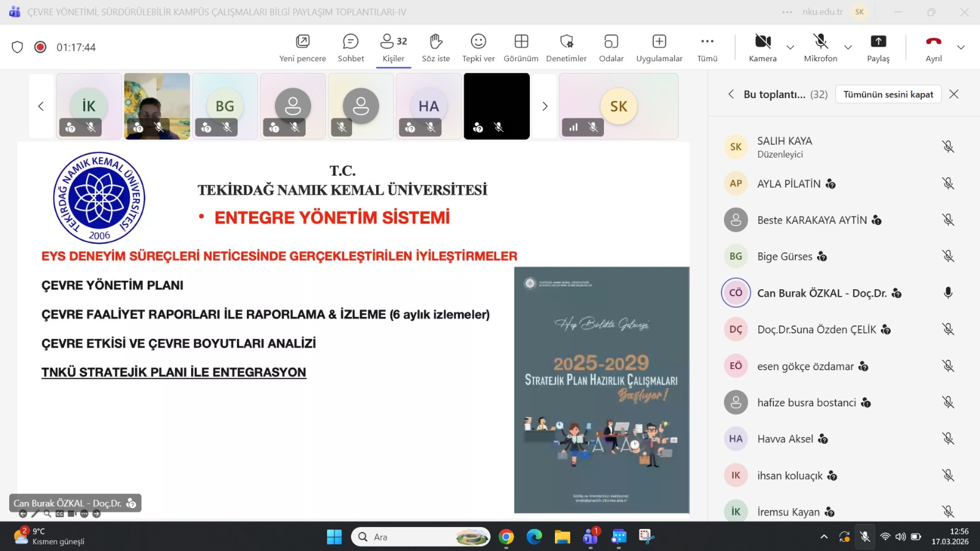Toggle the Mikrofon mute state
The width and height of the screenshot is (980, 551).
click(820, 48)
